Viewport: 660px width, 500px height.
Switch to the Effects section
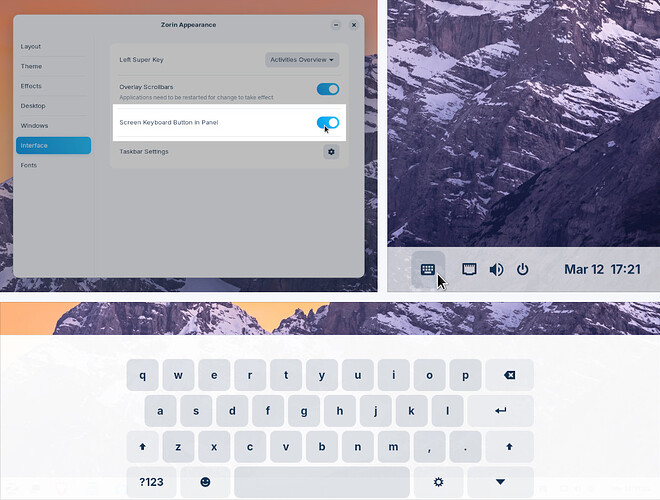tap(53, 86)
